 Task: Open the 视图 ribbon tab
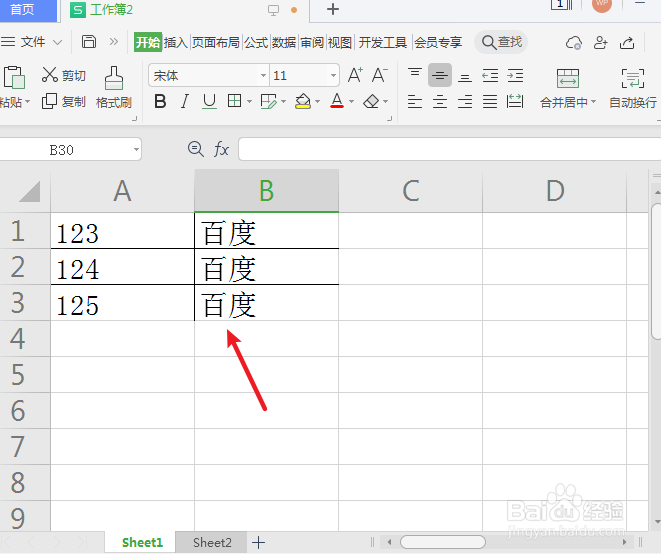(340, 42)
